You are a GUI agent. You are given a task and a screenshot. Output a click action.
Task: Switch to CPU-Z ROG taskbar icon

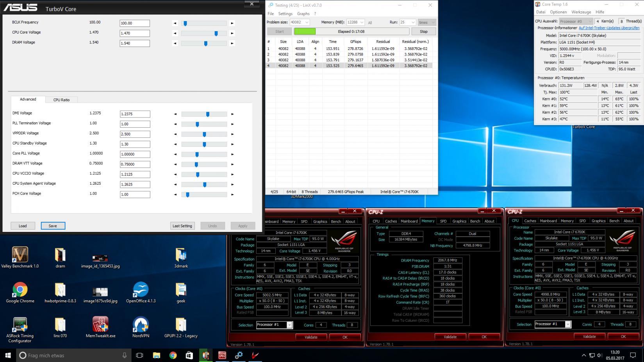pos(222,355)
